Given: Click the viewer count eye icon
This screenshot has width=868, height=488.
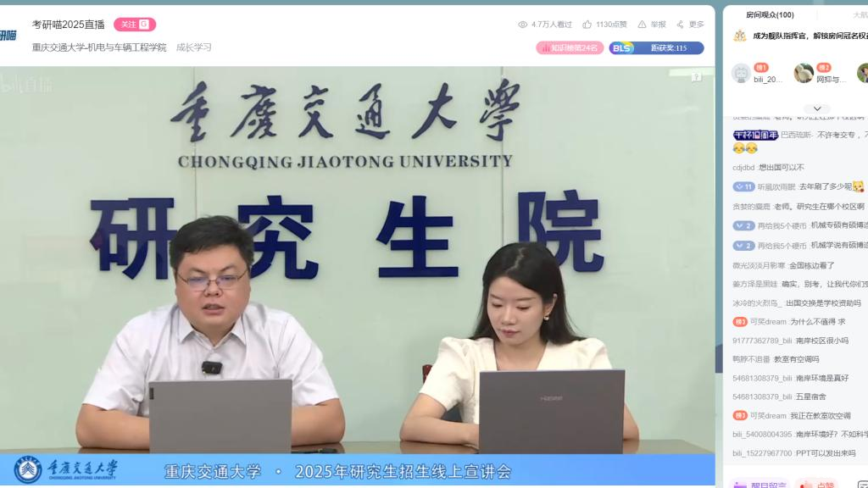Looking at the screenshot, I should [523, 25].
